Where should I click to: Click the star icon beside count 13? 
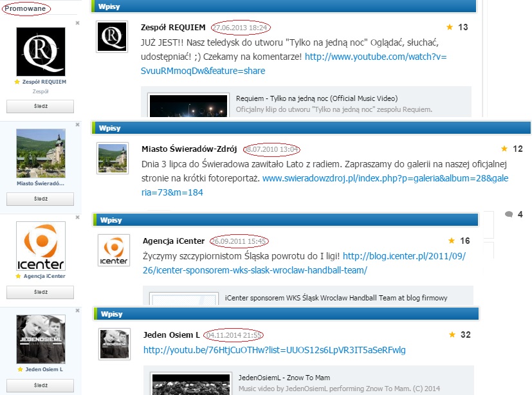pos(450,27)
